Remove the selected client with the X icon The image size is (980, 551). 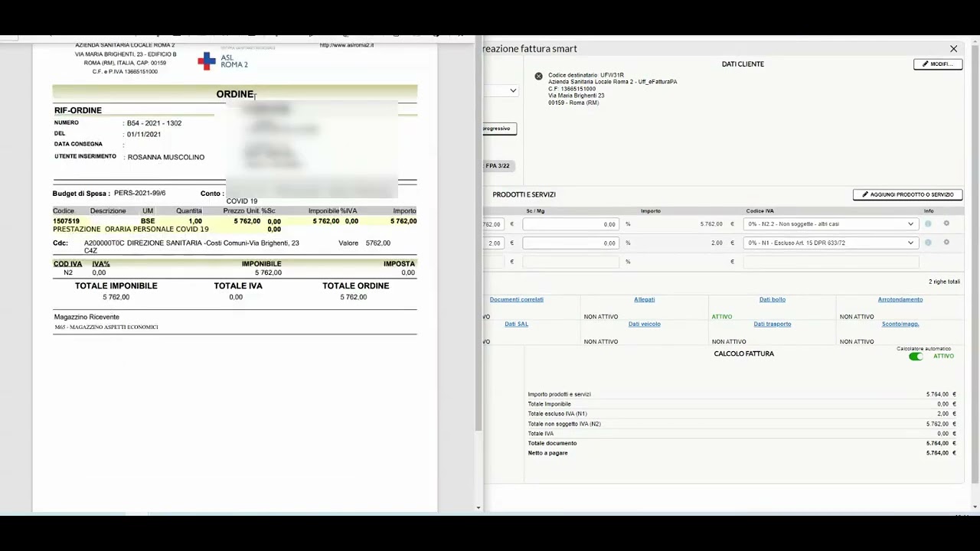(538, 77)
